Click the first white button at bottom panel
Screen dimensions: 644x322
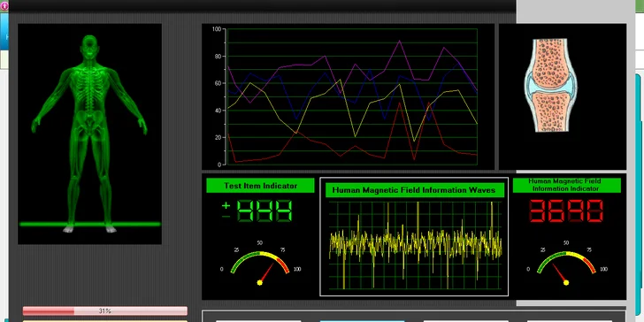click(x=258, y=321)
